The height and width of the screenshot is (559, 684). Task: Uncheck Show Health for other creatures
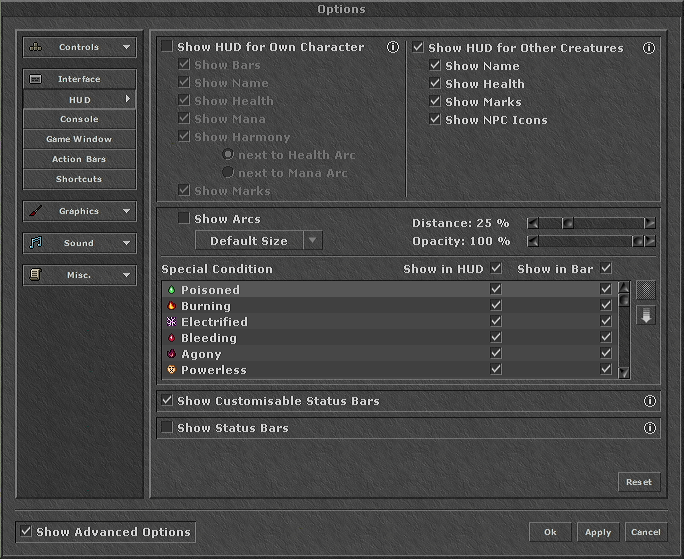tap(435, 83)
